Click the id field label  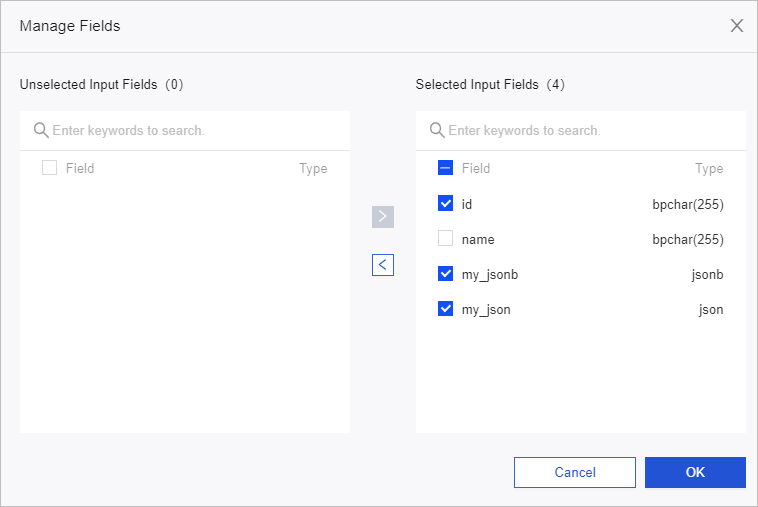click(467, 204)
